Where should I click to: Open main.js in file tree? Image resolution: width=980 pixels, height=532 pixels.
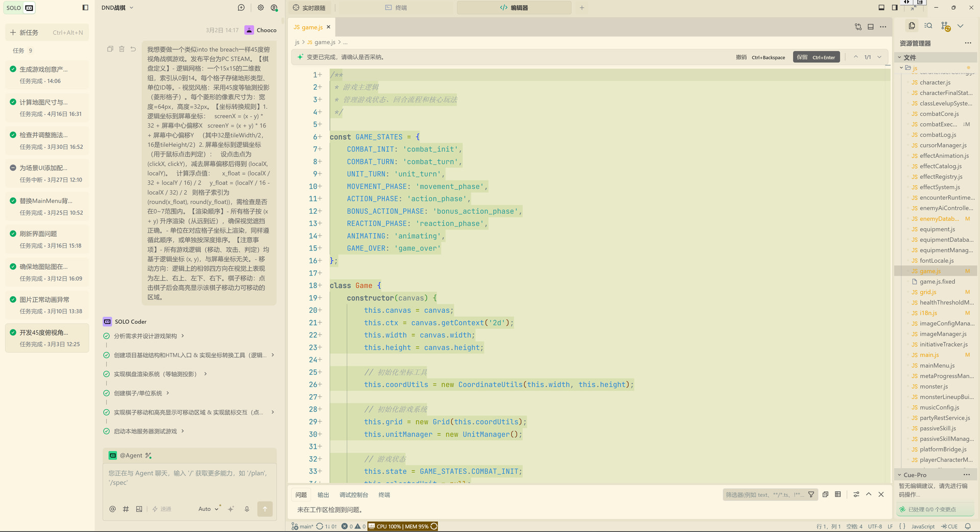click(x=929, y=355)
